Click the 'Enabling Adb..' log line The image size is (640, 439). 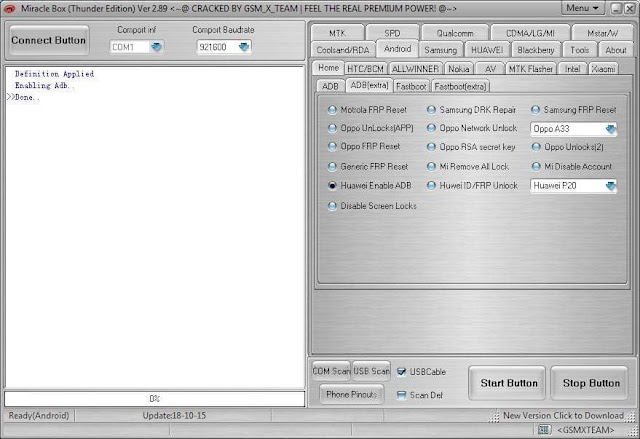coord(44,86)
